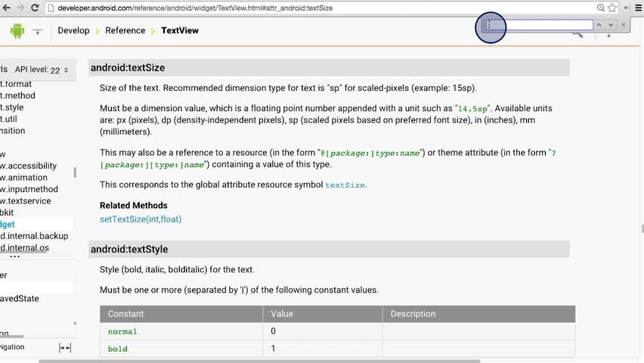Open the Chrome hamburger menu

pyautogui.click(x=638, y=8)
